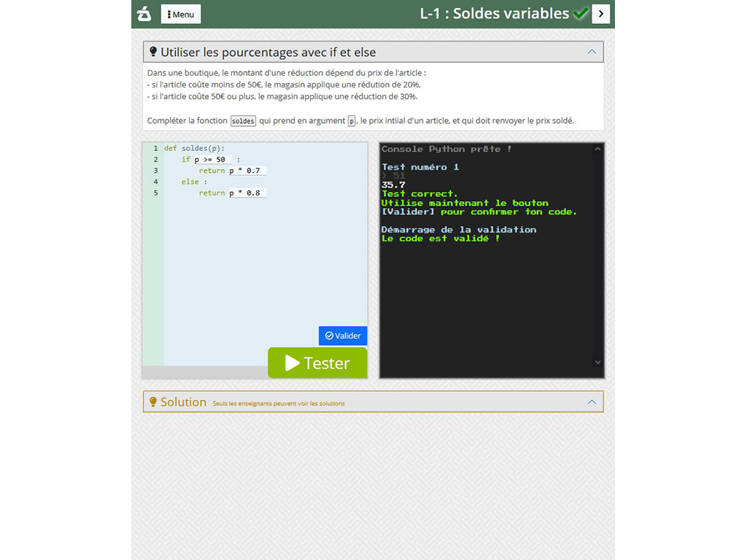Viewport: 747px width, 560px height.
Task: Click the vertical dots icon on the Menu button
Action: point(168,13)
